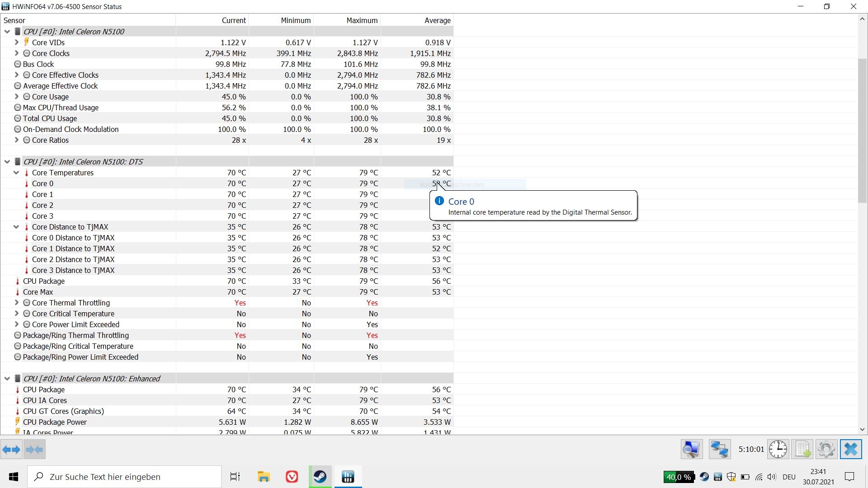Open the Windows Start menu
This screenshot has width=868, height=488.
pos(14,477)
